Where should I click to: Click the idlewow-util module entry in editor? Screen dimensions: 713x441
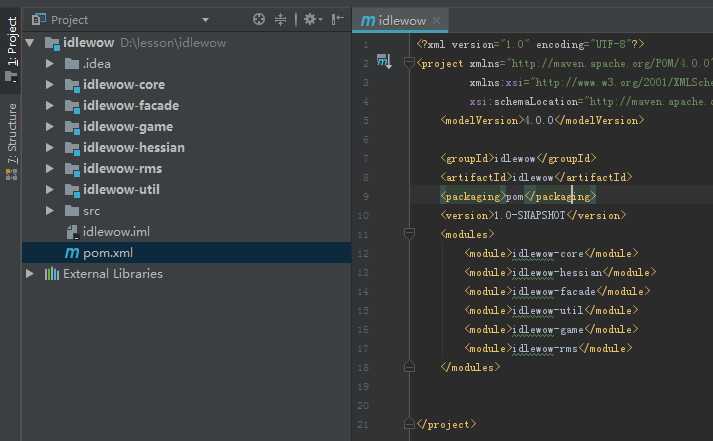pos(551,311)
